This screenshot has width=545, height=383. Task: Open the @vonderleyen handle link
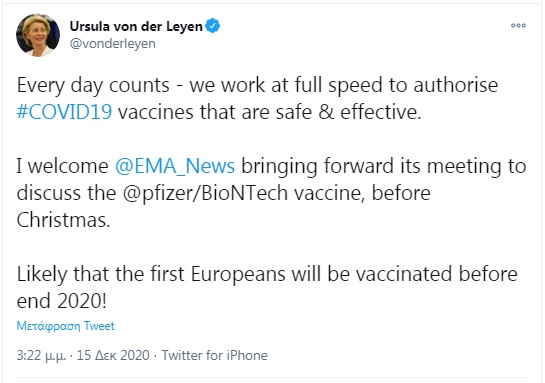point(113,44)
